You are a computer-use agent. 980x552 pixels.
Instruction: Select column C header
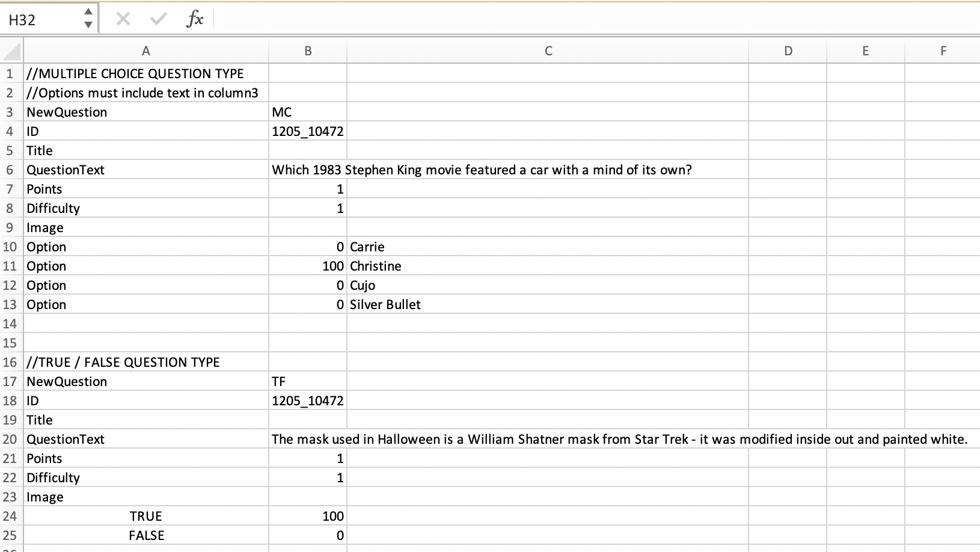coord(548,51)
